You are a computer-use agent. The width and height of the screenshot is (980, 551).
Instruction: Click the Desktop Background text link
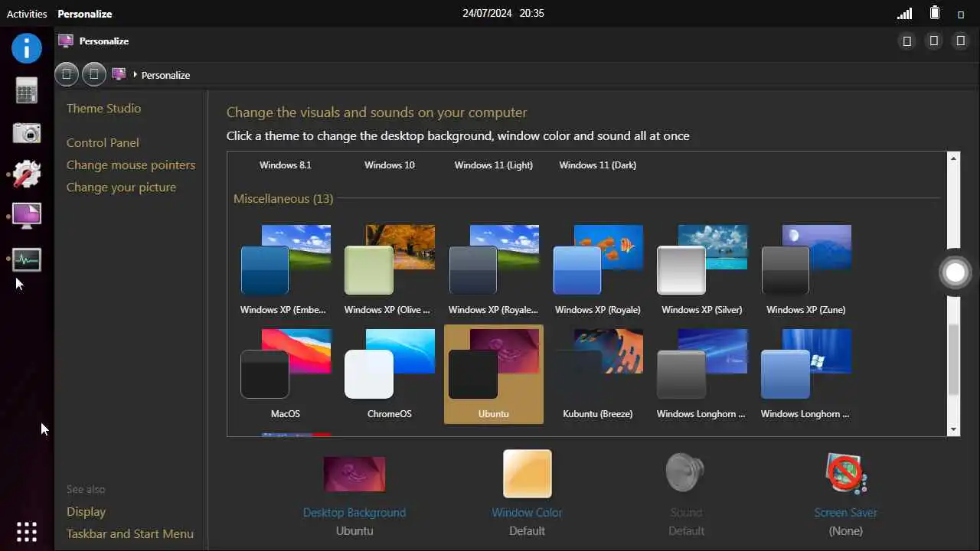354,513
